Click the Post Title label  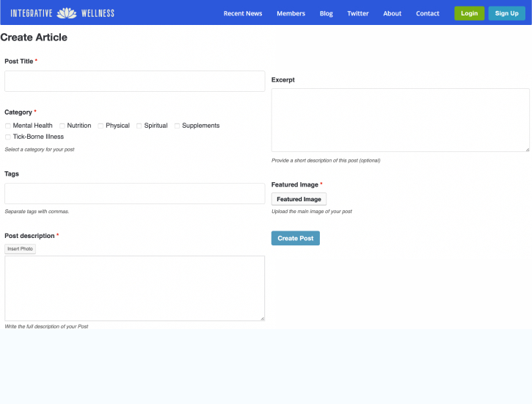click(18, 62)
